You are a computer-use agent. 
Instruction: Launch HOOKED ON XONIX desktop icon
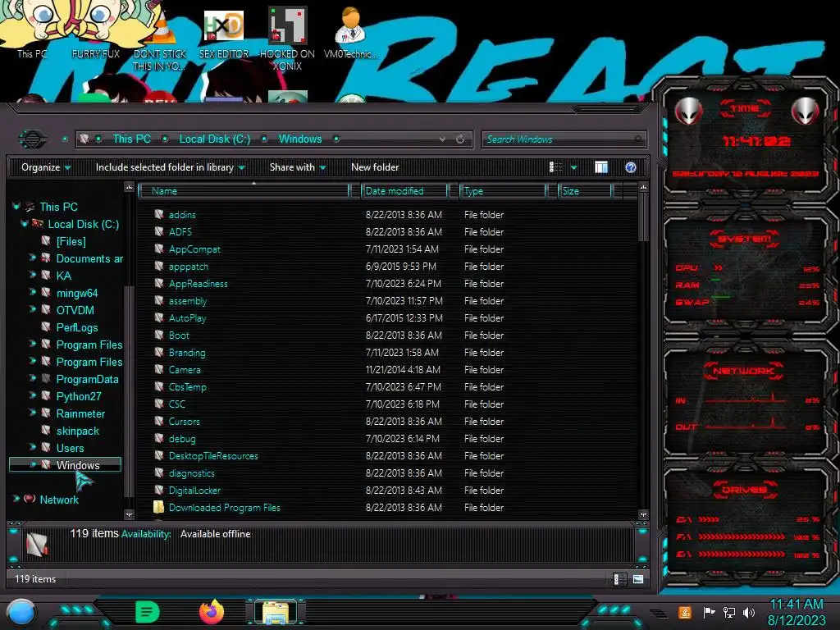click(x=288, y=38)
